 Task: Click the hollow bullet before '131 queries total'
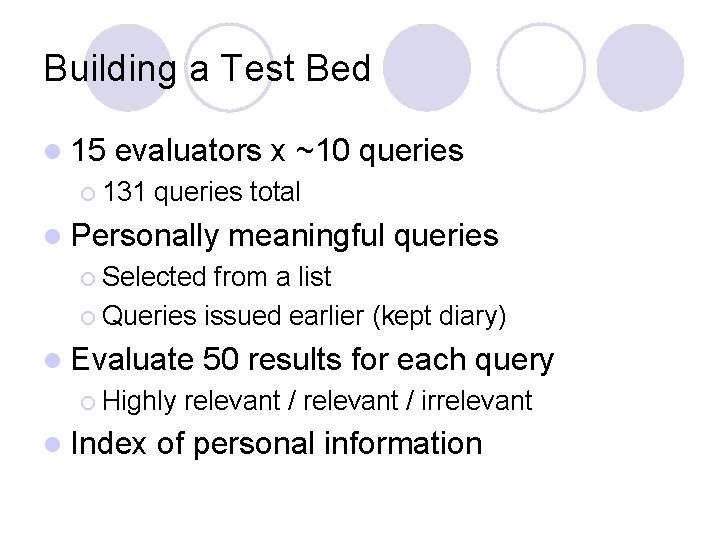click(x=88, y=194)
